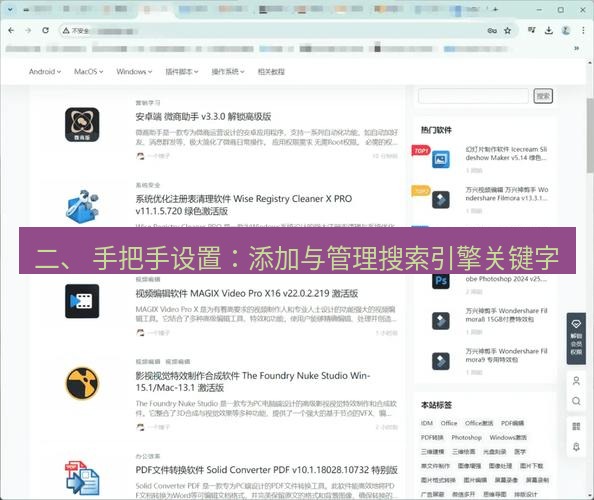The image size is (594, 500).
Task: Reload the current page
Action: pos(45,30)
